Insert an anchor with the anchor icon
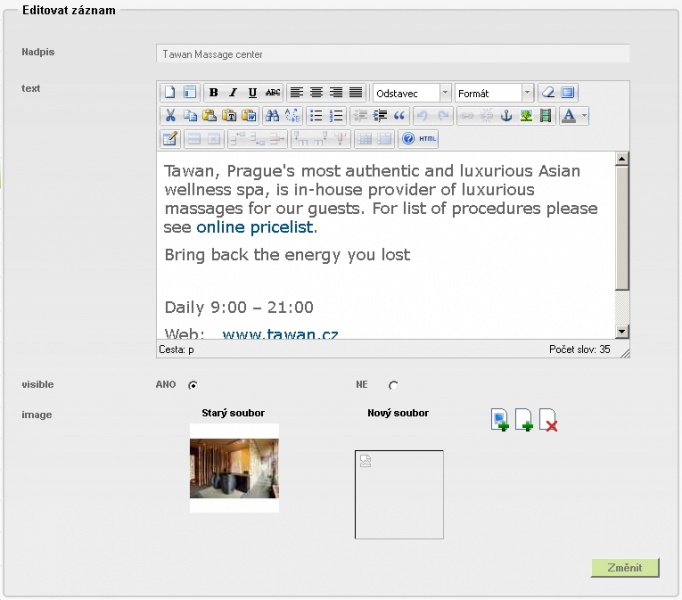 coord(506,116)
